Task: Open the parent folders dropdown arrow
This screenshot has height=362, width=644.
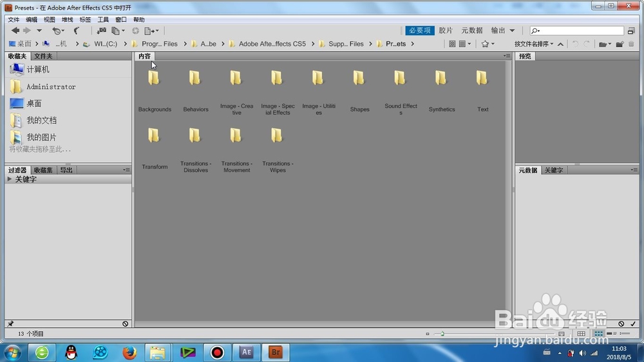Action: coord(39,30)
